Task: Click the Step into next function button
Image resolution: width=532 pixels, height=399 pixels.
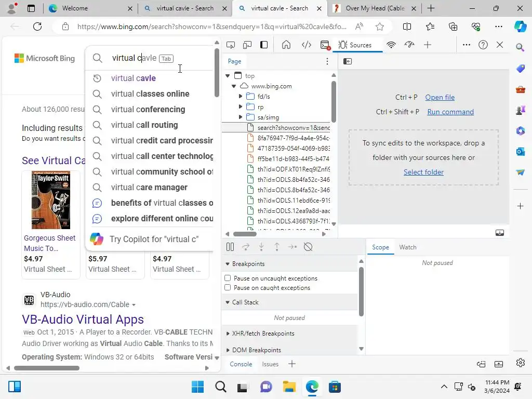Action: 261,247
